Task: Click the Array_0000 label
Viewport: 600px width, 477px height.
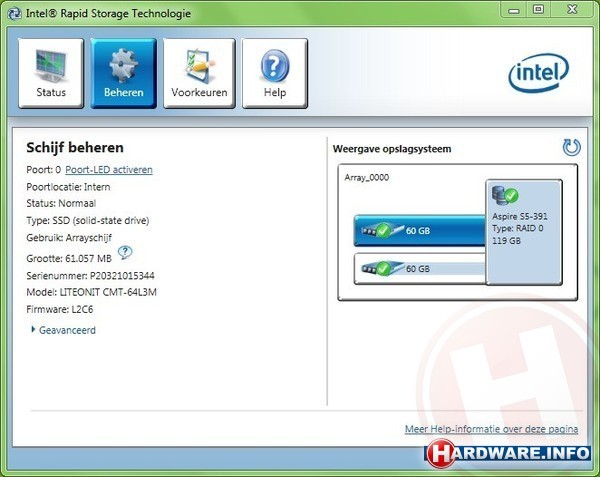Action: 367,177
